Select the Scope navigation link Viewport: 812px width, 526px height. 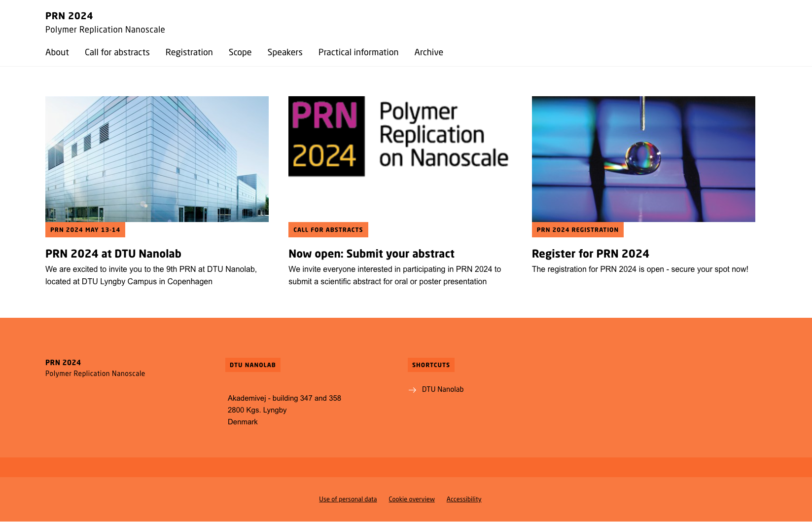(240, 52)
